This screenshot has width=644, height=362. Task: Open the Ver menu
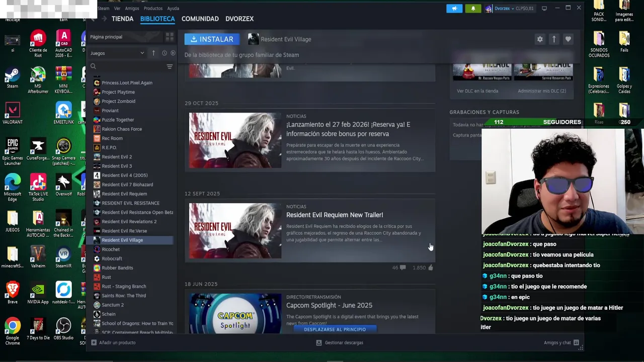(x=117, y=8)
